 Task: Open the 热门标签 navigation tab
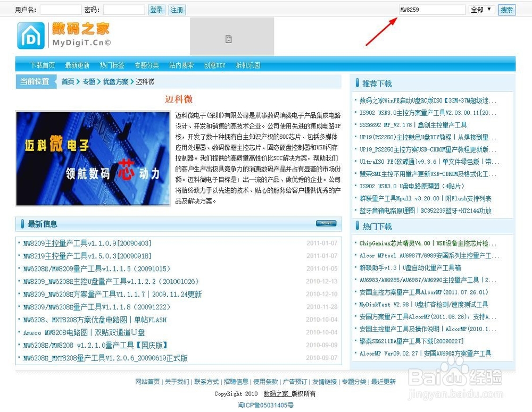pos(112,65)
